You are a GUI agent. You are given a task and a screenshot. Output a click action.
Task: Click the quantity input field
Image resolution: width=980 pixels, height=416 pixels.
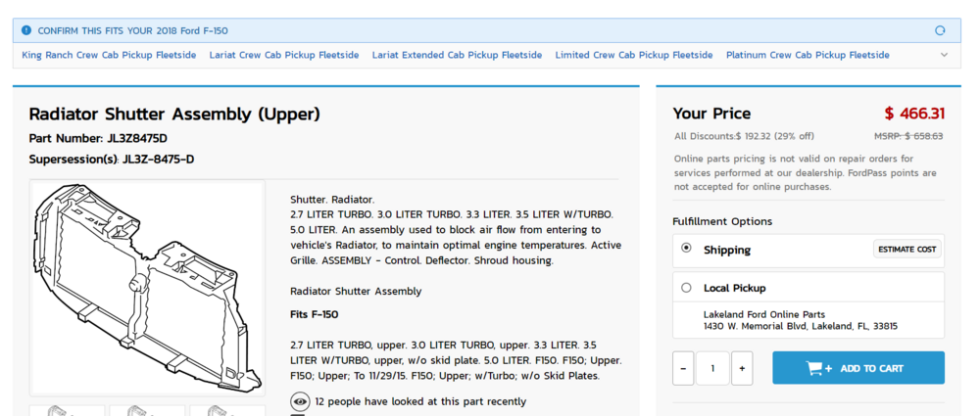click(x=712, y=369)
